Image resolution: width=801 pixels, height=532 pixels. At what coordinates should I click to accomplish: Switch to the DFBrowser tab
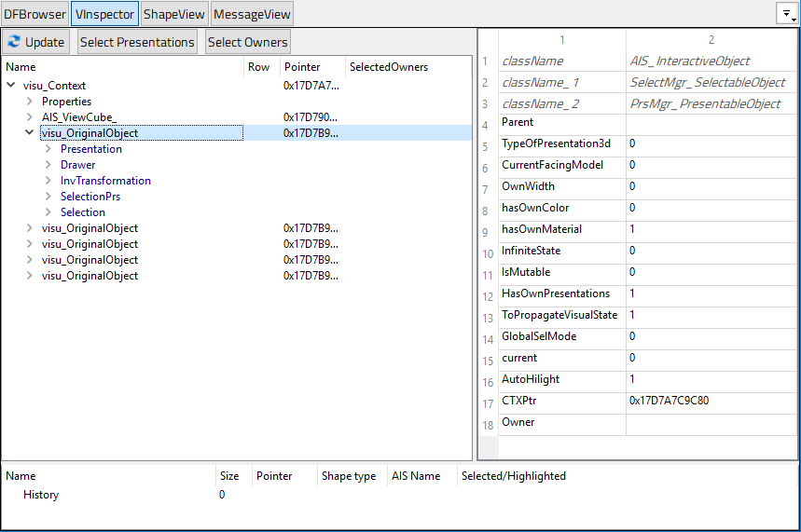point(35,14)
